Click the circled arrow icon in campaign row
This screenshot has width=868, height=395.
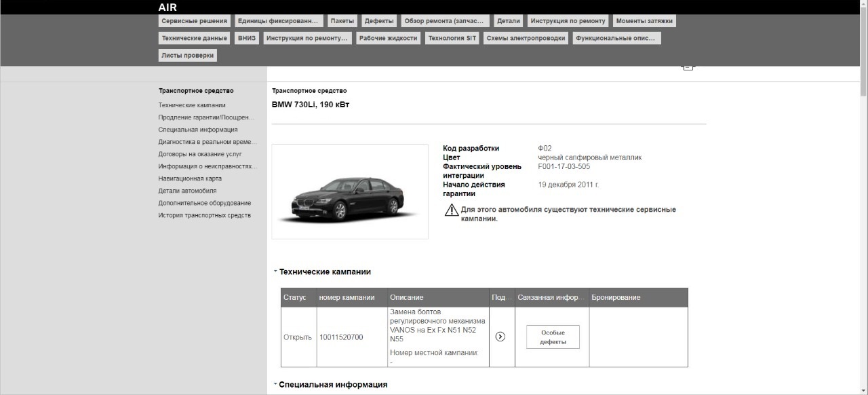tap(500, 337)
